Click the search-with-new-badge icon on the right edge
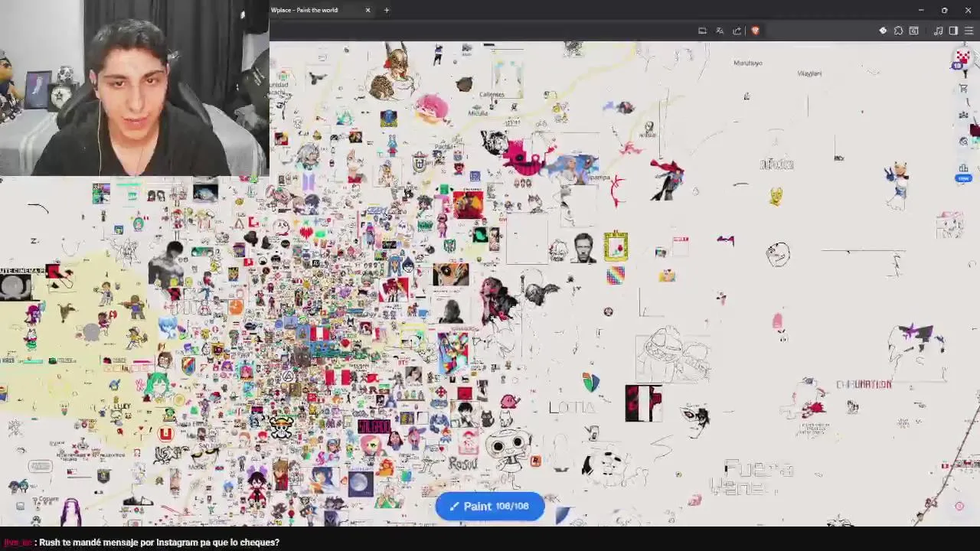Image resolution: width=980 pixels, height=551 pixels. [x=963, y=142]
